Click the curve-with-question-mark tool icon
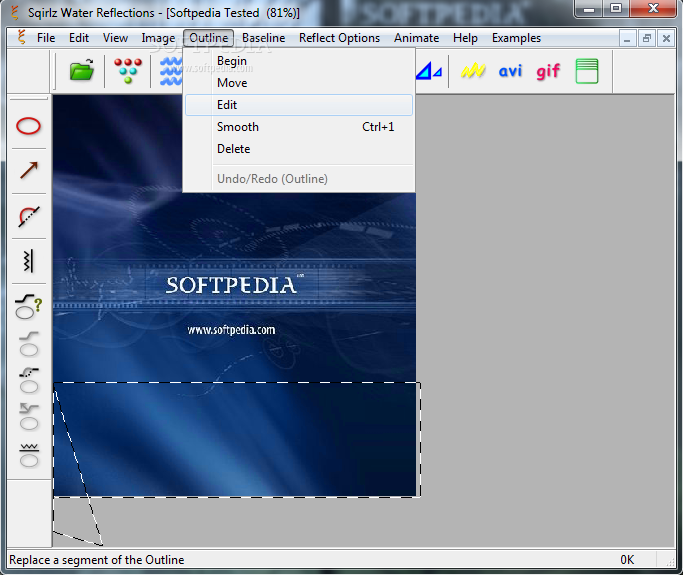683x575 pixels. [x=29, y=306]
